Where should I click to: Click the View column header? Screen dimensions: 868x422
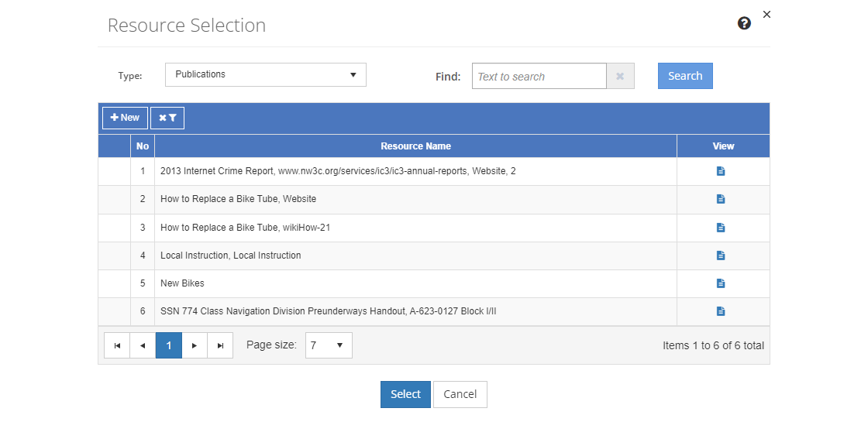(x=724, y=146)
